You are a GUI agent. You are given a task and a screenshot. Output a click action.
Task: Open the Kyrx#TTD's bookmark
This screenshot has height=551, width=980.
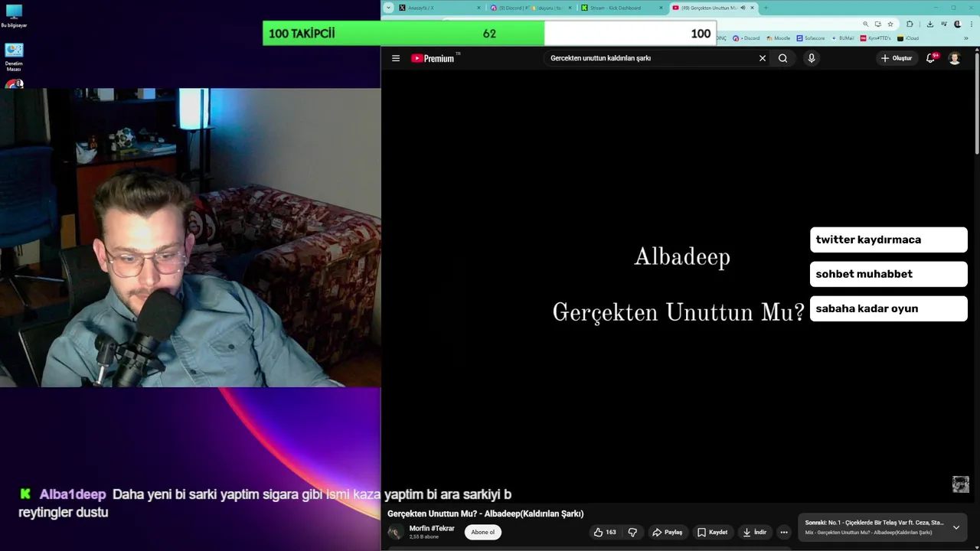pyautogui.click(x=876, y=37)
